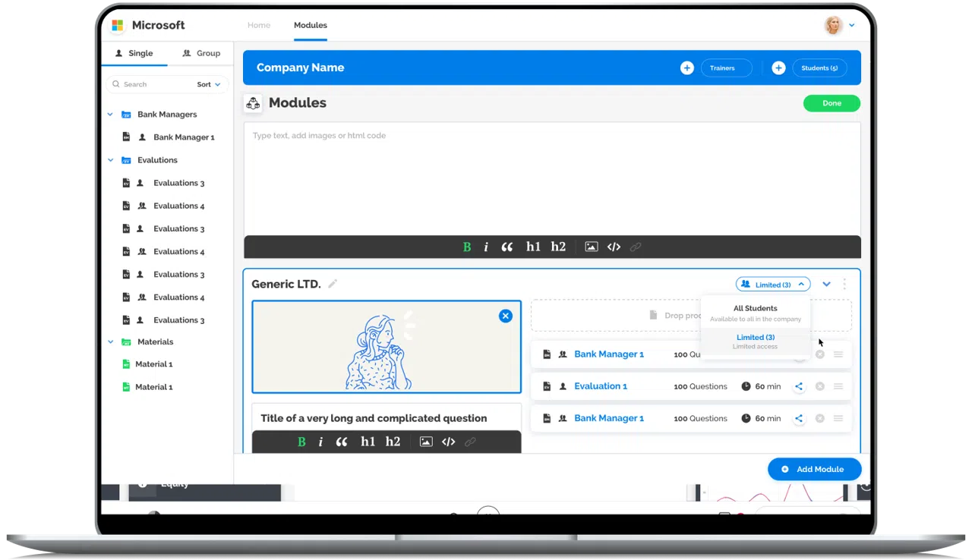This screenshot has height=560, width=972.
Task: Insert image via question title toolbar icon
Action: (x=426, y=442)
